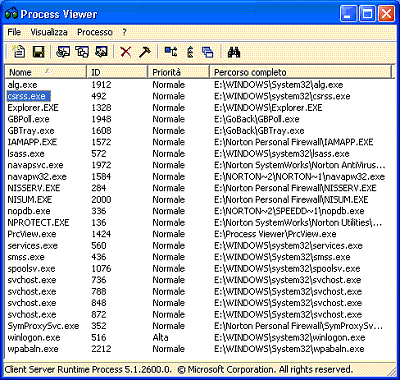Select the smss.exe process
Screen dimensions: 400x380
(26, 257)
